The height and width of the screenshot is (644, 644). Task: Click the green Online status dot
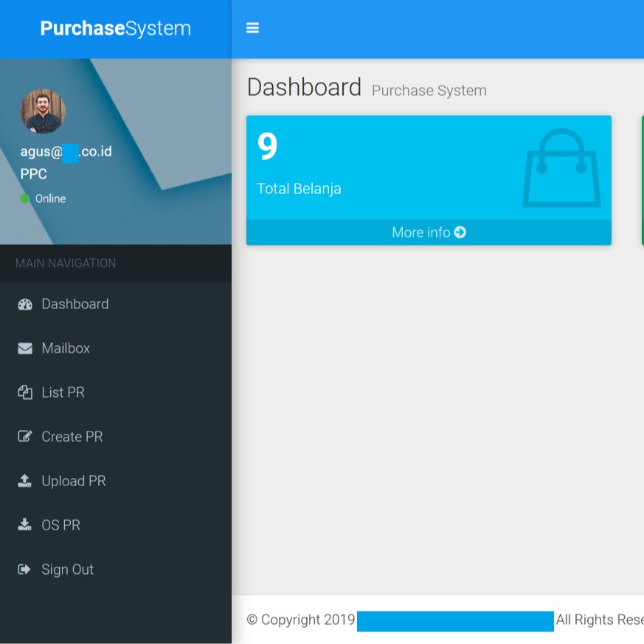pyautogui.click(x=23, y=198)
